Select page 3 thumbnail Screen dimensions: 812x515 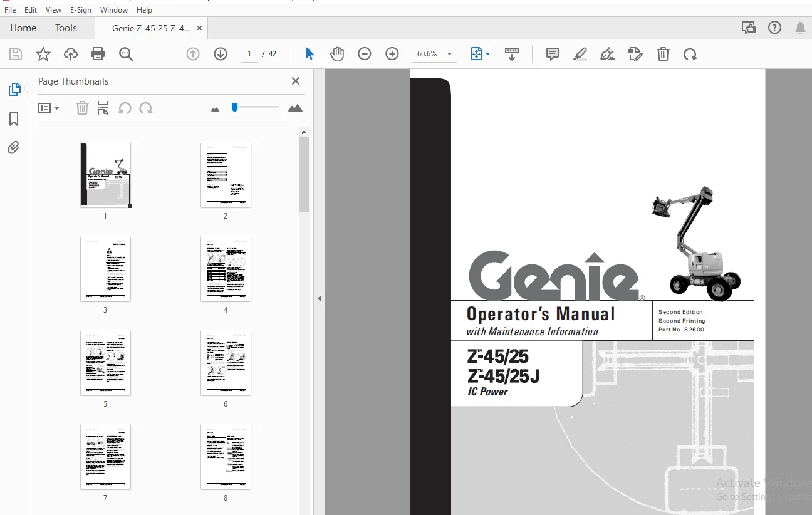[x=105, y=268]
